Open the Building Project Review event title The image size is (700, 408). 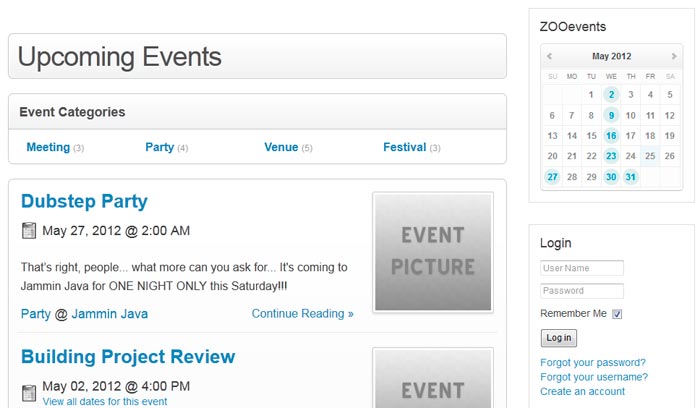pyautogui.click(x=128, y=357)
